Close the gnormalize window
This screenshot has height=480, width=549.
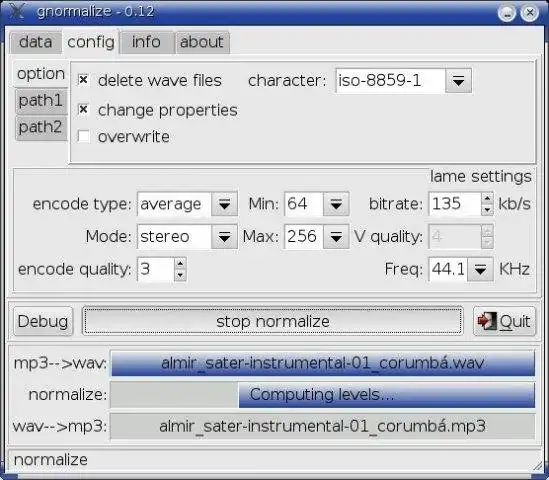point(530,13)
